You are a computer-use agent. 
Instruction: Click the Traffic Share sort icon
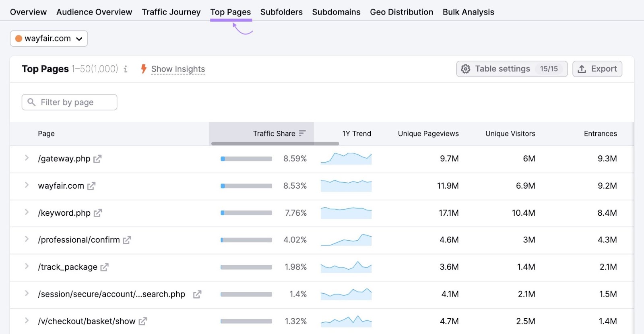click(x=302, y=133)
